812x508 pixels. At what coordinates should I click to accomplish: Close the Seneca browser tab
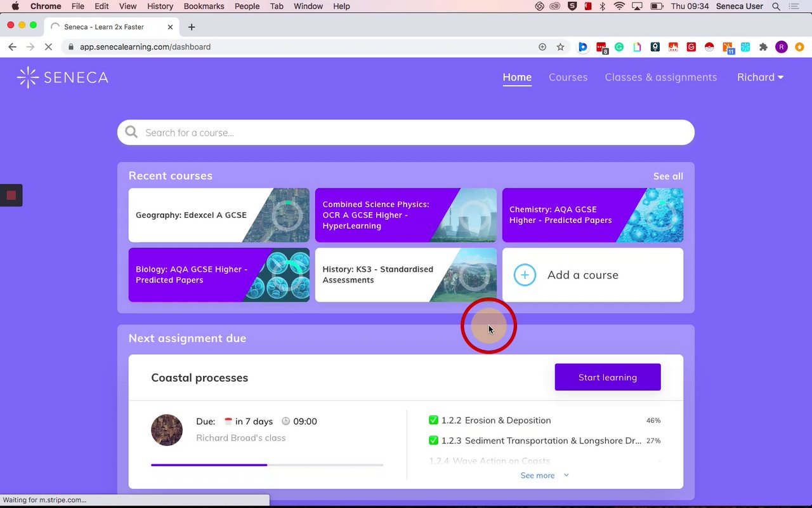pos(170,27)
